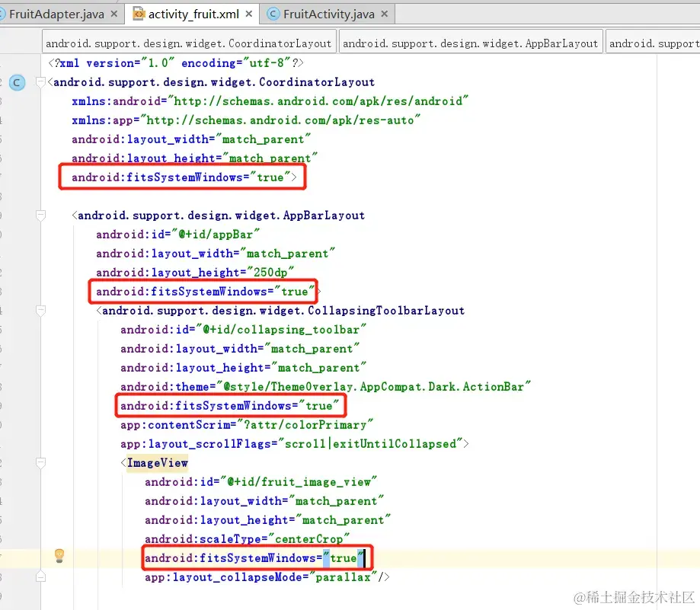Screen dimensions: 700x610
Task: Click the android:id="@+id/appBar" line
Action: 177,235
